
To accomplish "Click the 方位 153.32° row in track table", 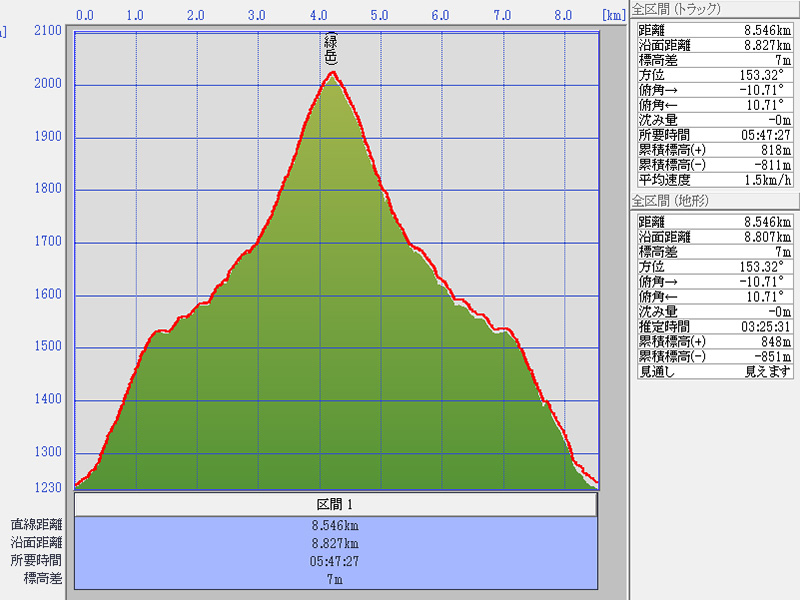I will pyautogui.click(x=714, y=74).
